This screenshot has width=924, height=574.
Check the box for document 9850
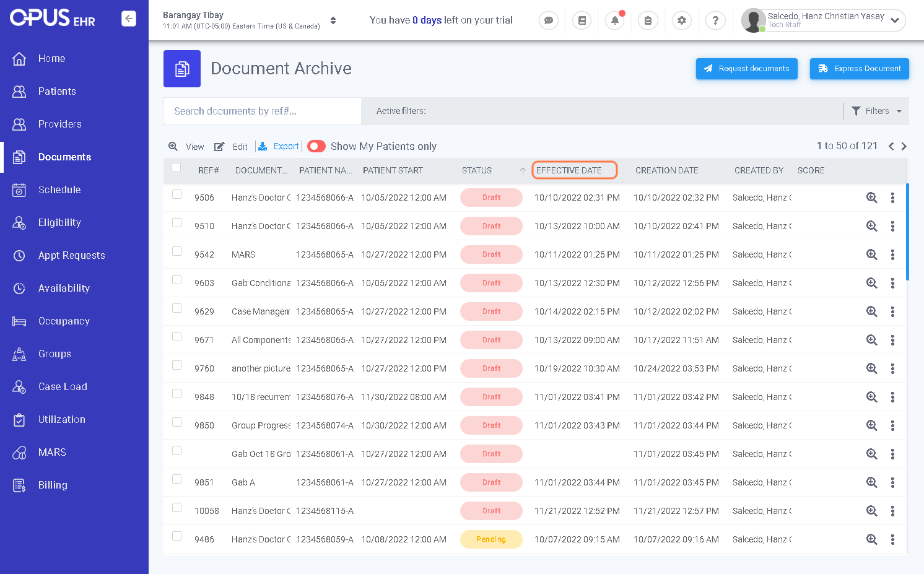tap(177, 422)
